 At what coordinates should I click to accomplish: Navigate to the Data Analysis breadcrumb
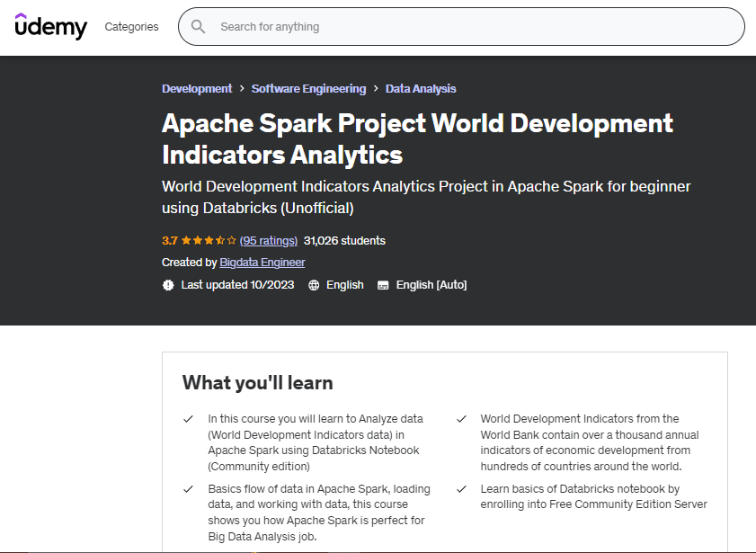pyautogui.click(x=421, y=89)
